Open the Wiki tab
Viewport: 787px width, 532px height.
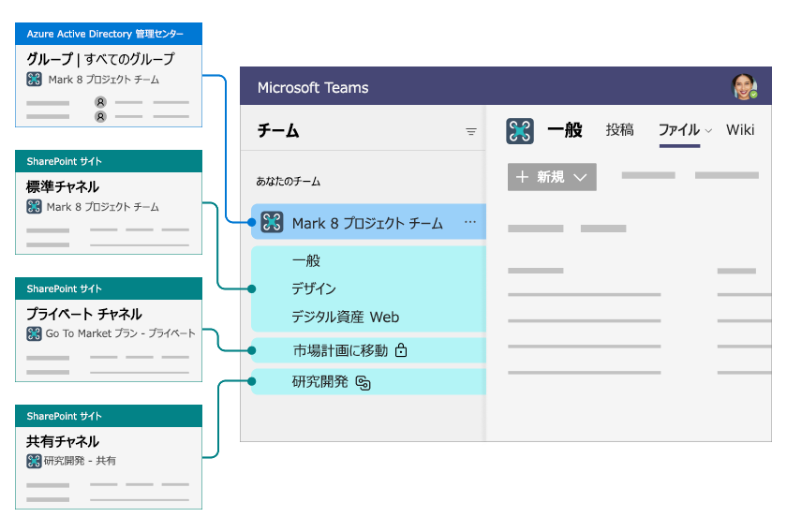[x=740, y=130]
